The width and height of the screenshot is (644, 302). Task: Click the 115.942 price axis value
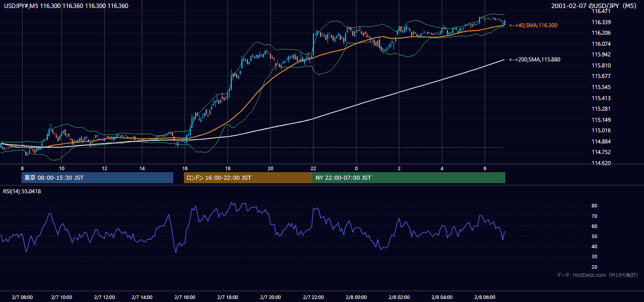click(x=601, y=54)
